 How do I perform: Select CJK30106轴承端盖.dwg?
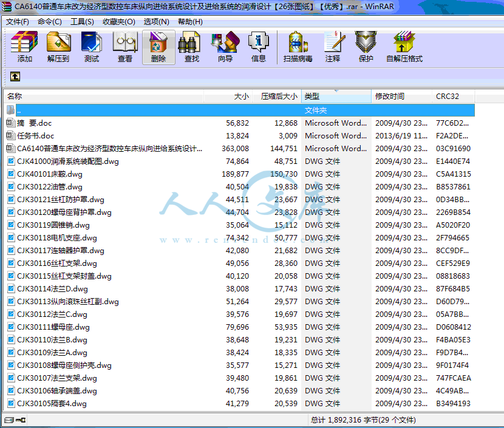[57, 391]
